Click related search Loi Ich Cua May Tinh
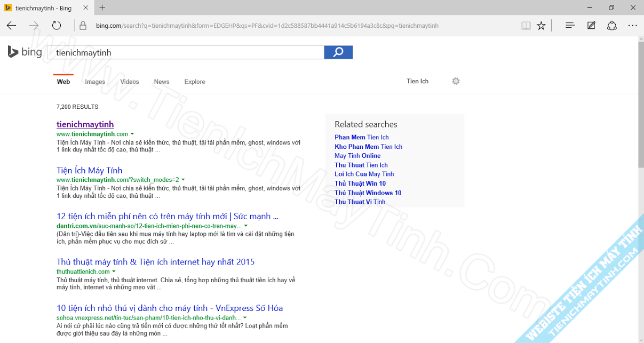This screenshot has height=343, width=644. pos(364,174)
